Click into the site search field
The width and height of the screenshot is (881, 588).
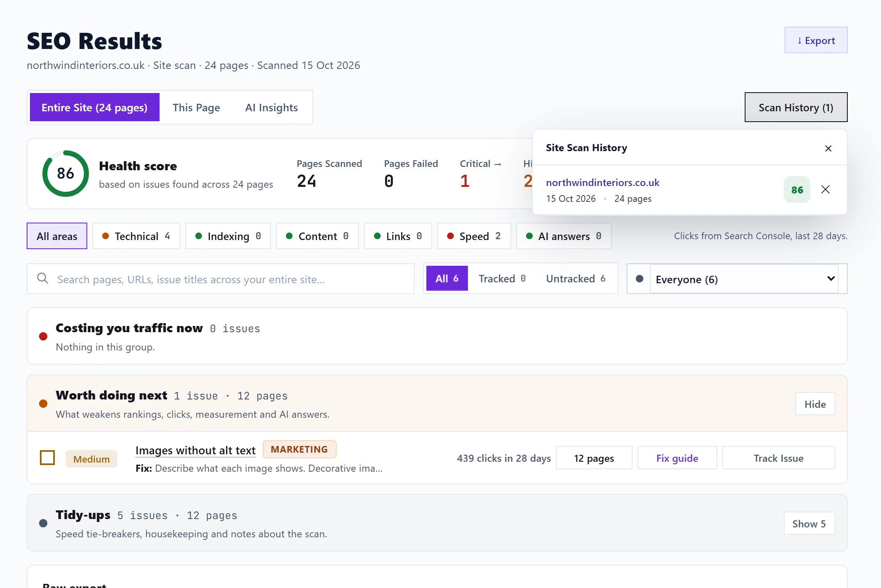[x=221, y=279]
